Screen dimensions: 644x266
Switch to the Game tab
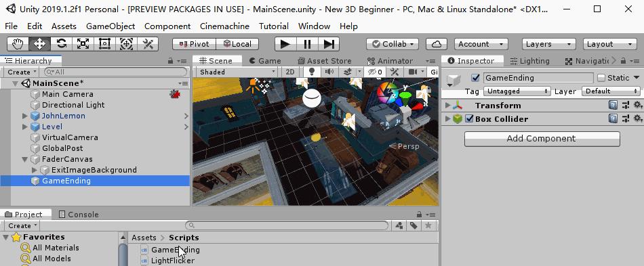[x=265, y=61]
